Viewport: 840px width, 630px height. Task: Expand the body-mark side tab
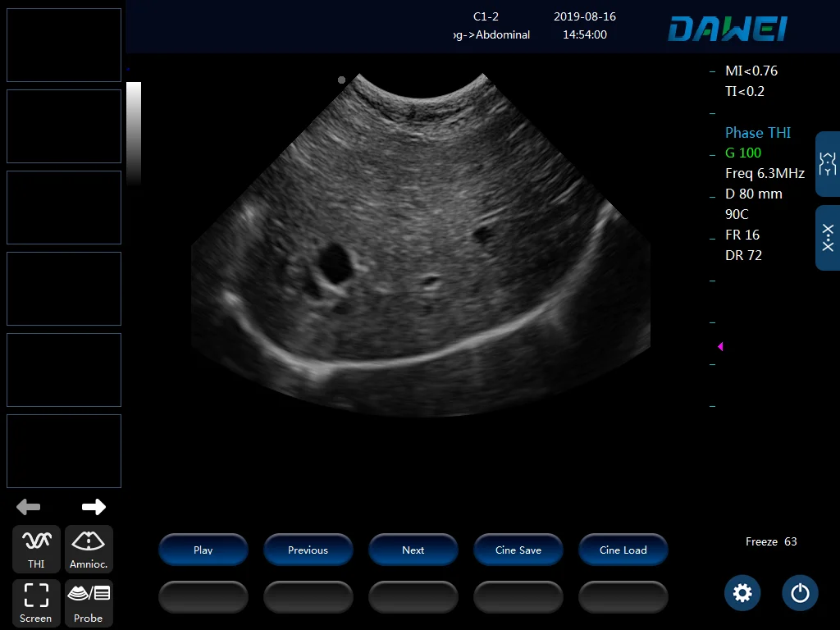pyautogui.click(x=828, y=163)
